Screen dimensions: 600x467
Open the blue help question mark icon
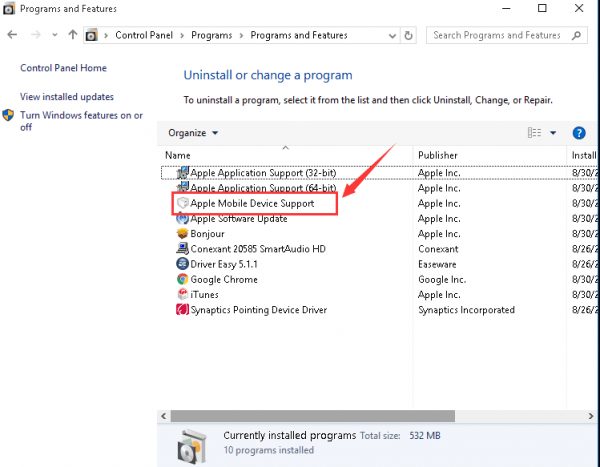pyautogui.click(x=578, y=133)
